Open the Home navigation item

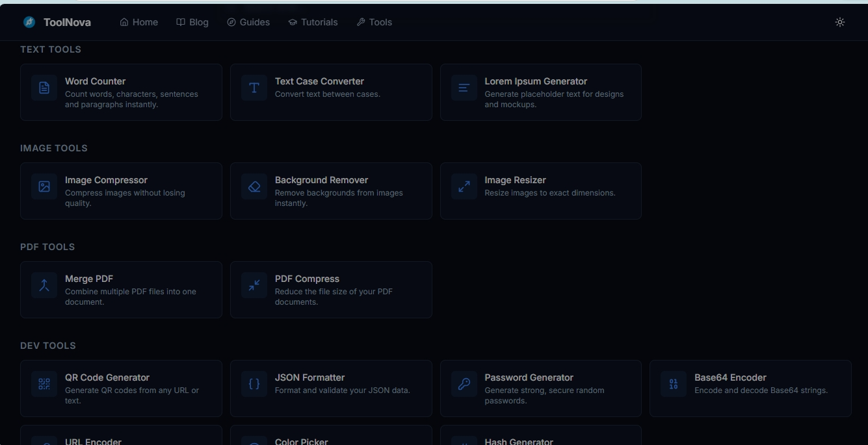[x=138, y=21]
